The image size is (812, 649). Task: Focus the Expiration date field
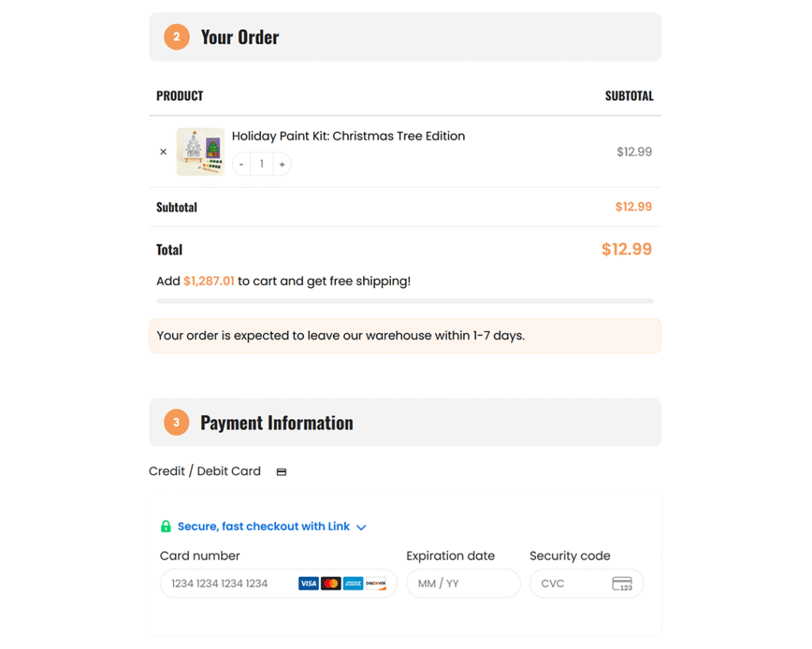[463, 584]
